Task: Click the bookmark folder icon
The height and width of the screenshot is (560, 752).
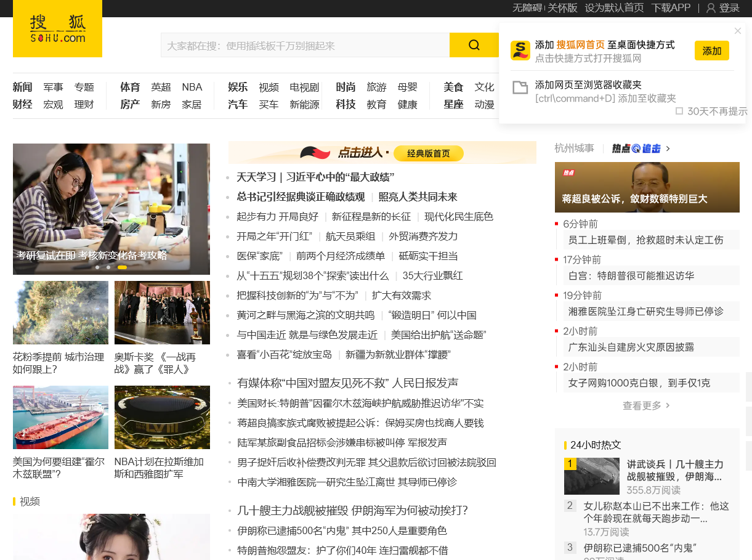Action: click(520, 87)
